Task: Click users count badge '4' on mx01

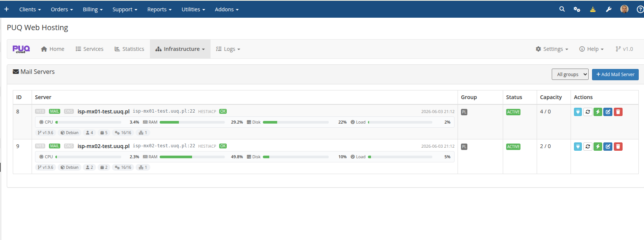Action: tap(89, 133)
